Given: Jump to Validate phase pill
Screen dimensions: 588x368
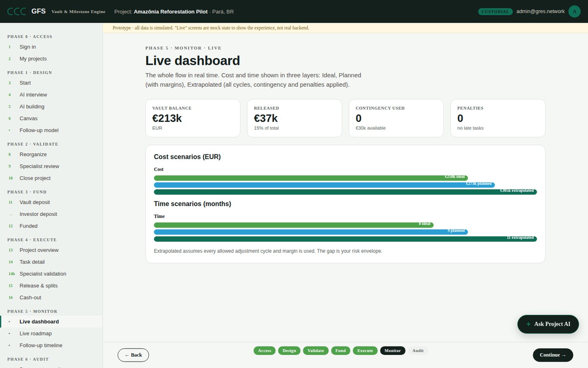Looking at the screenshot, I should coord(315,351).
